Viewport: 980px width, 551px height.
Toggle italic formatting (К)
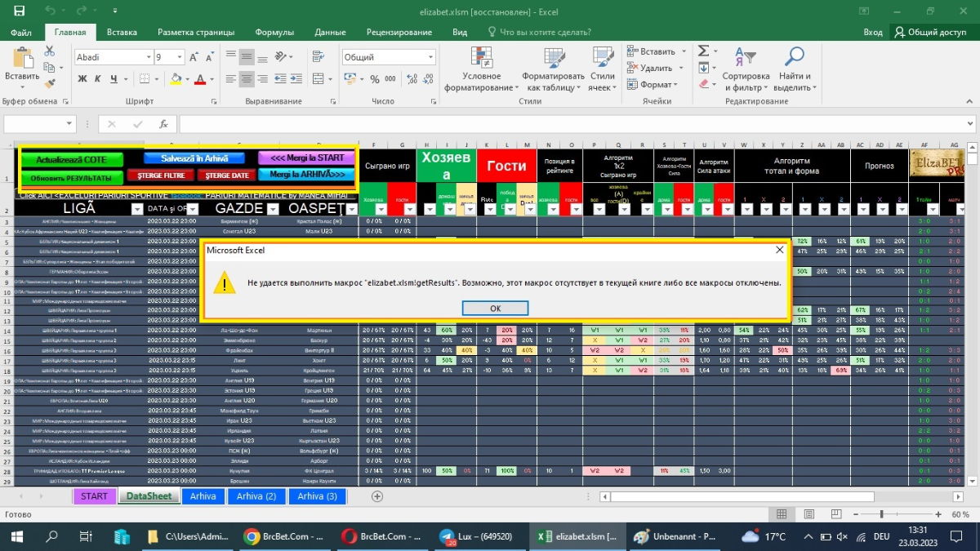click(x=96, y=79)
